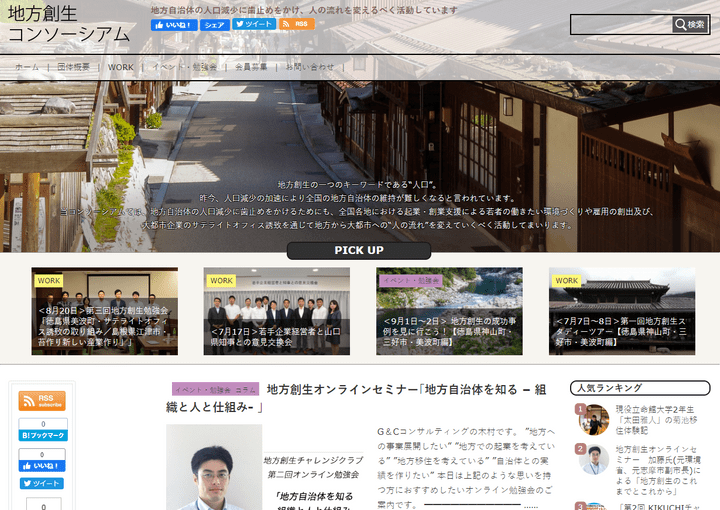Open the 9月1日~2日 地方創生の成功事例 pickup card
Image resolution: width=720 pixels, height=510 pixels.
(x=450, y=311)
